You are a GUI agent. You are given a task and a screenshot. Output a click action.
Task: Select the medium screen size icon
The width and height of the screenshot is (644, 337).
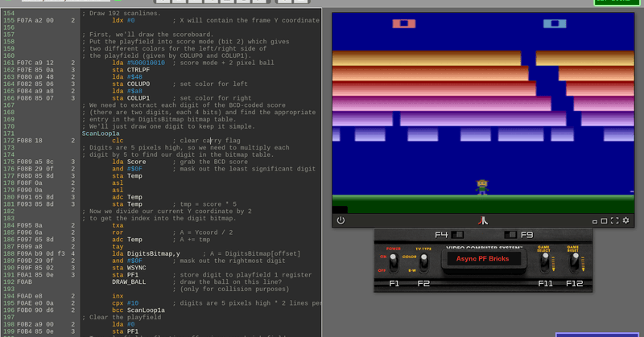[605, 221]
